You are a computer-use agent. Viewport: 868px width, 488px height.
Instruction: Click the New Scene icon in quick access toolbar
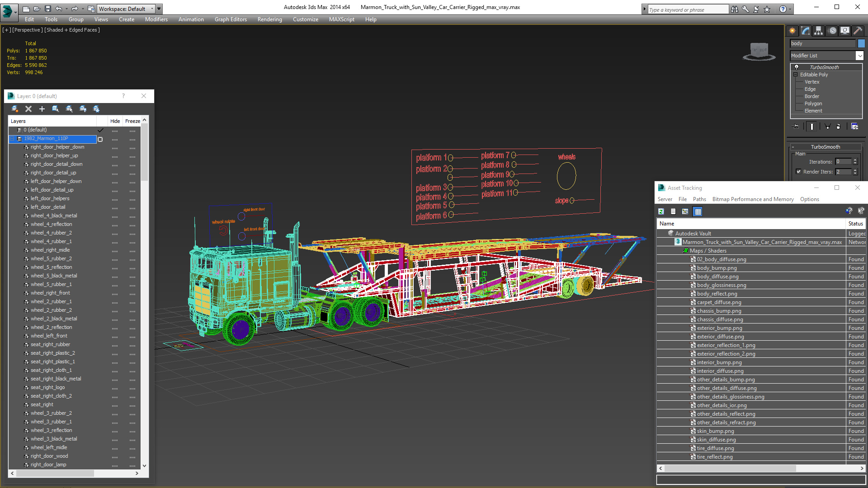(x=26, y=9)
